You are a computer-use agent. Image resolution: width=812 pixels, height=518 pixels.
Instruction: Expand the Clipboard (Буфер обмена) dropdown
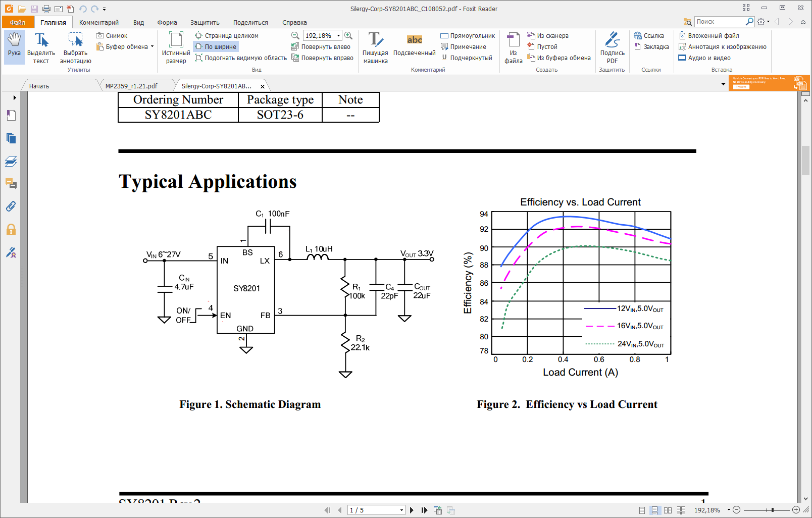tap(152, 47)
